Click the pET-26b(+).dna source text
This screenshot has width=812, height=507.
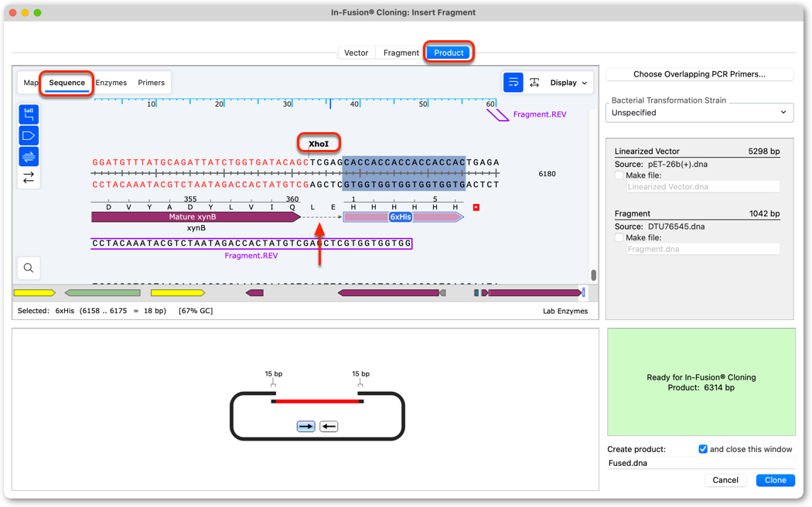(x=677, y=164)
